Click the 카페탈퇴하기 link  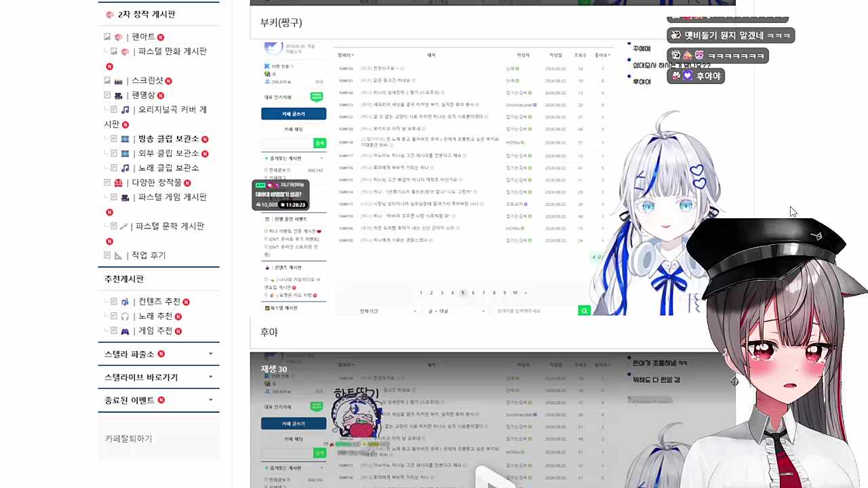pyautogui.click(x=129, y=439)
